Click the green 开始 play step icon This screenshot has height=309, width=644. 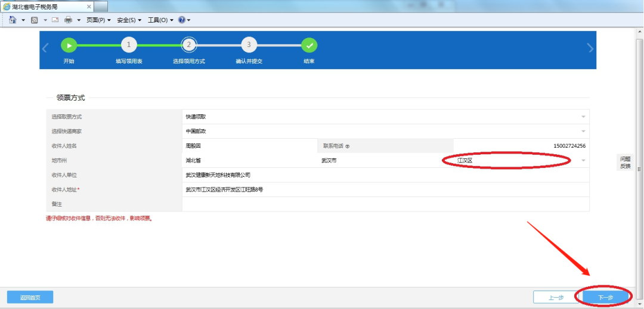[69, 45]
